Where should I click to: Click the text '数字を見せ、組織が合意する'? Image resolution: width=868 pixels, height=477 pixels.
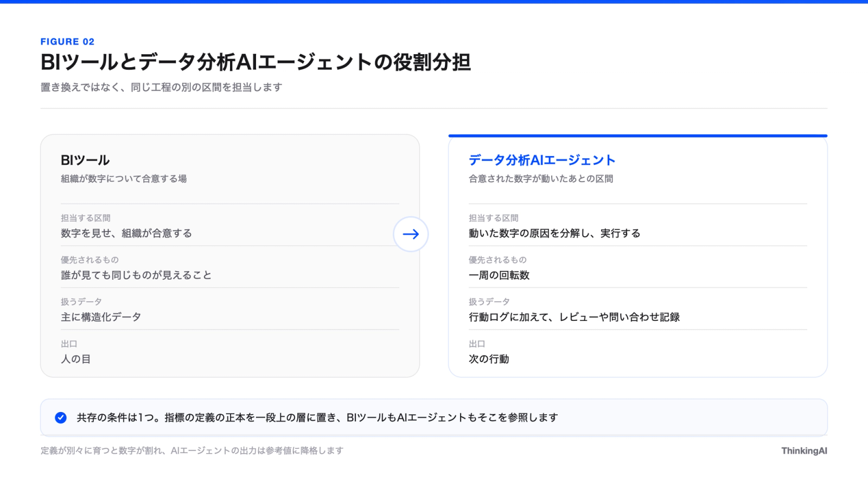click(126, 234)
